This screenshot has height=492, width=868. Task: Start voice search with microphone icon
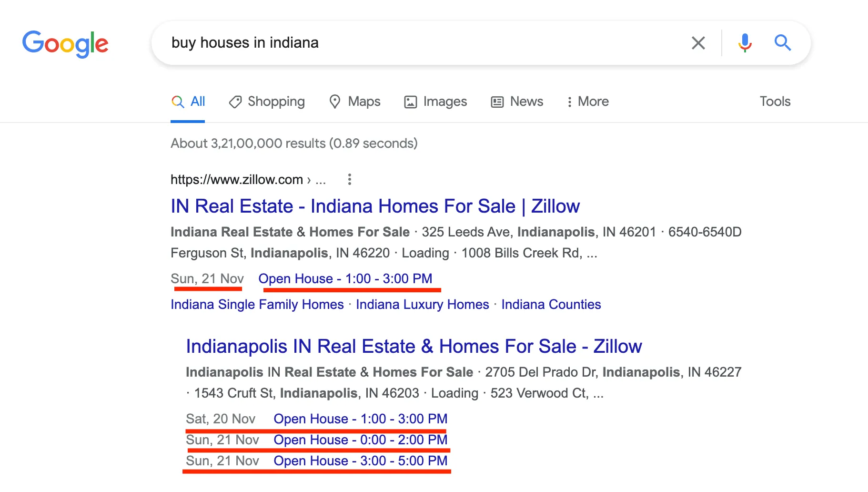[x=745, y=43]
